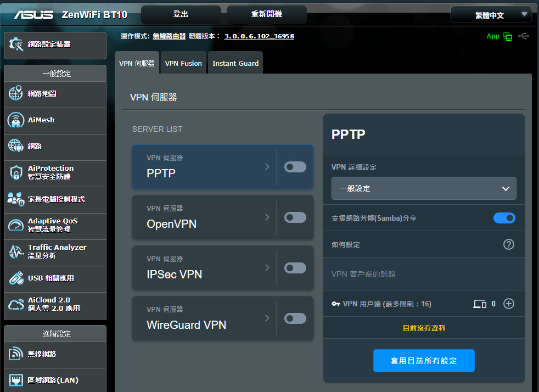Click the USB status icon at top right
539x392 pixels.
pos(524,36)
